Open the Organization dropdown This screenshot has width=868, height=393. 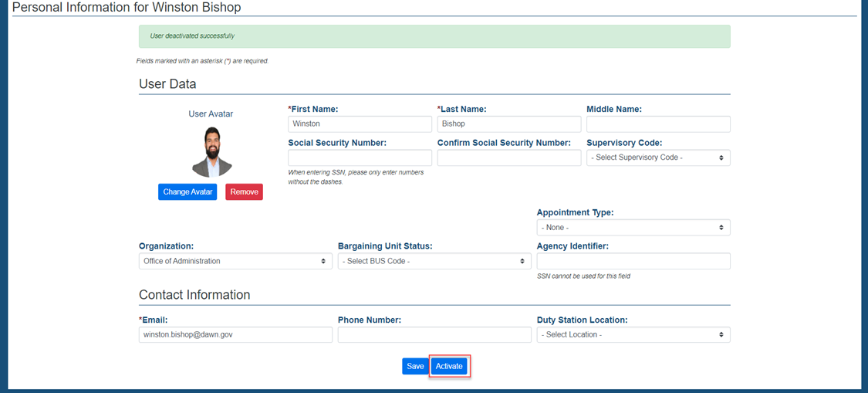coord(235,261)
